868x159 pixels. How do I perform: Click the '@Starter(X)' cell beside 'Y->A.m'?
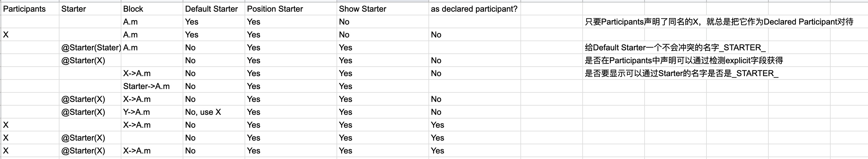coord(83,112)
